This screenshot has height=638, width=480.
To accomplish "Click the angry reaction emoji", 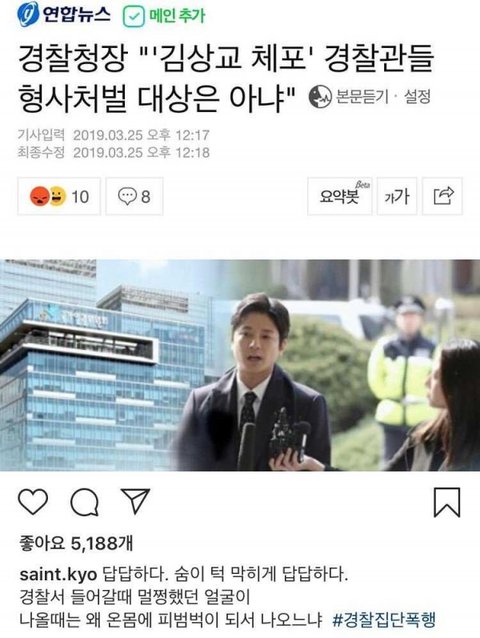I will pos(40,197).
